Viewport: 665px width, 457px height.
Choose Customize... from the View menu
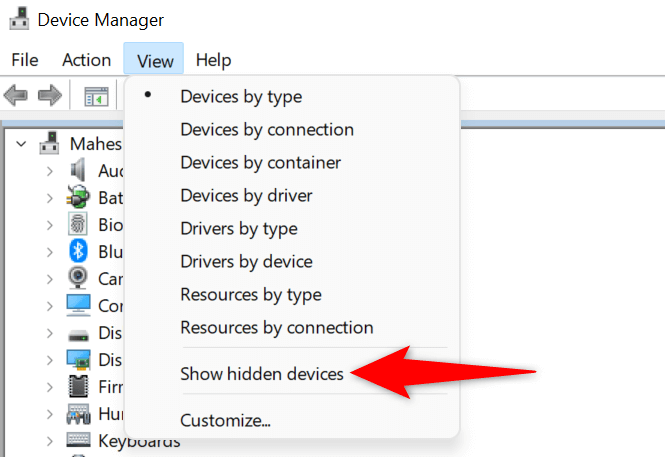click(x=225, y=420)
